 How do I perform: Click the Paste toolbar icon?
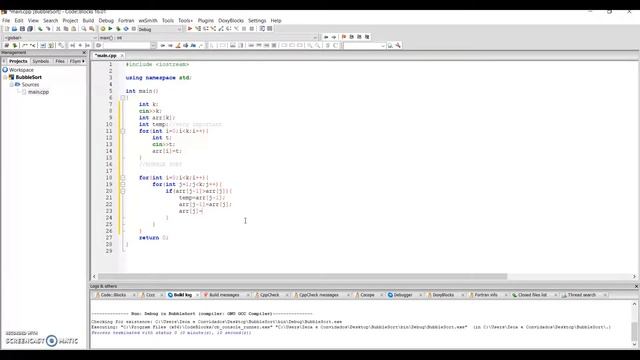coord(73,29)
